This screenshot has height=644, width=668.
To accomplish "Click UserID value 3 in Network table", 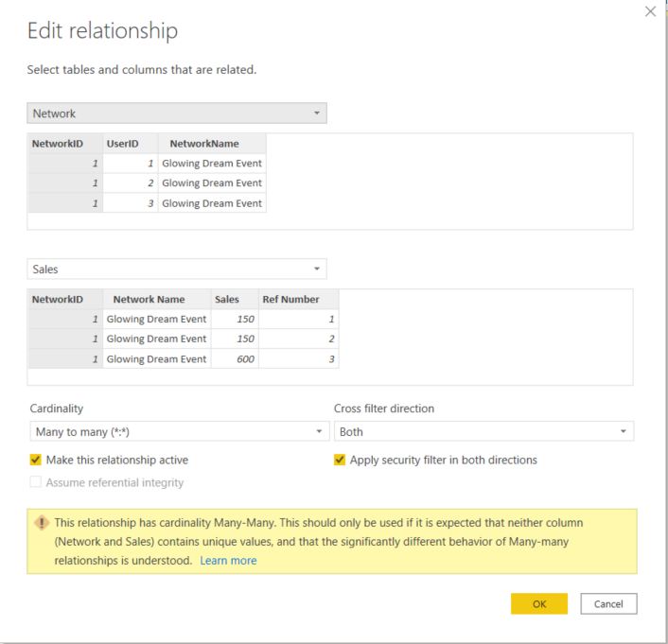I will click(131, 203).
